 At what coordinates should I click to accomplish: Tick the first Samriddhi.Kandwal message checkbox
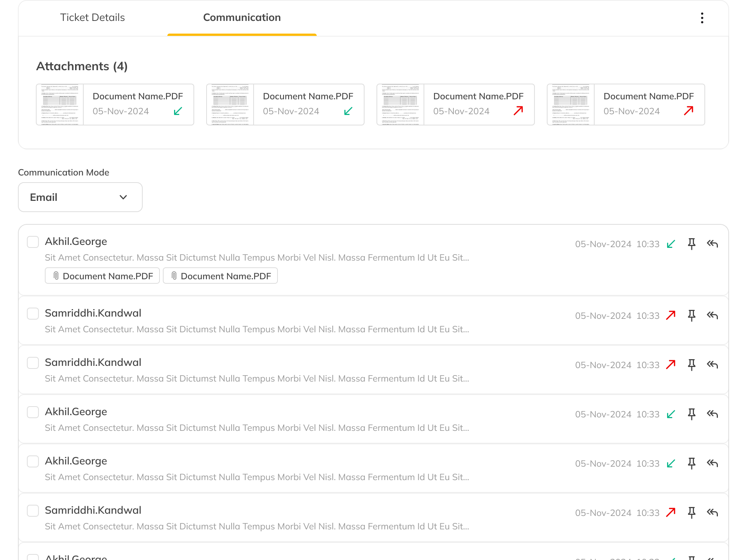(33, 314)
